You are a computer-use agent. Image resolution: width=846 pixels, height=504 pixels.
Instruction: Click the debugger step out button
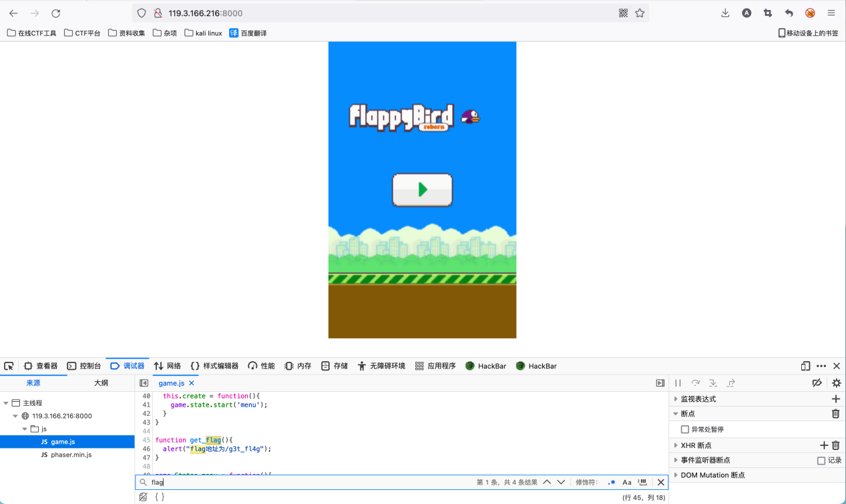tap(731, 383)
